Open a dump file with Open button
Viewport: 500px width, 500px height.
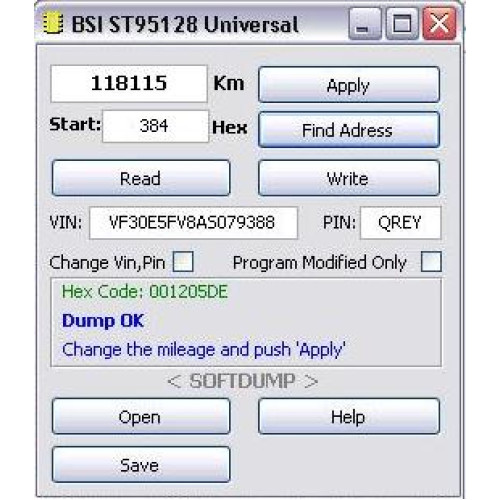[141, 416]
